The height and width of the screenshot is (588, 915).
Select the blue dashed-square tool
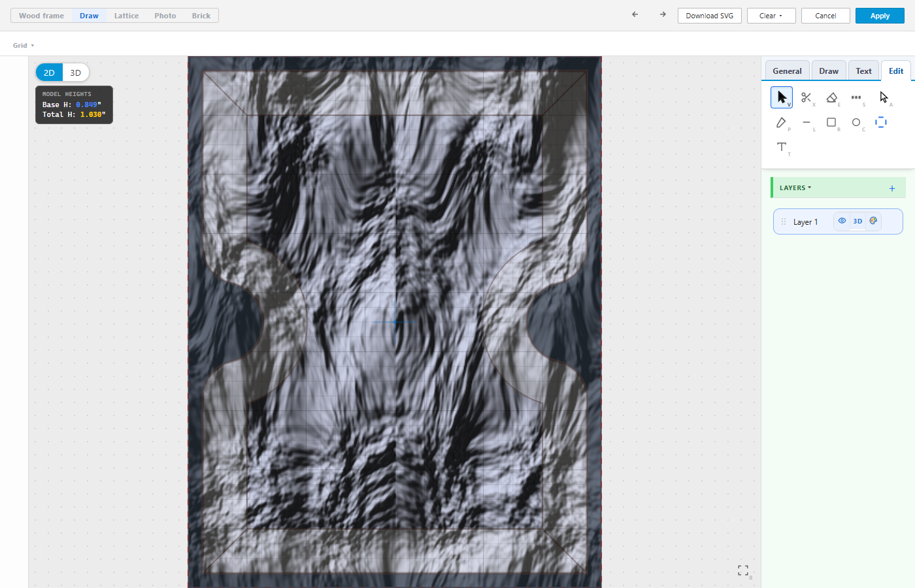881,122
